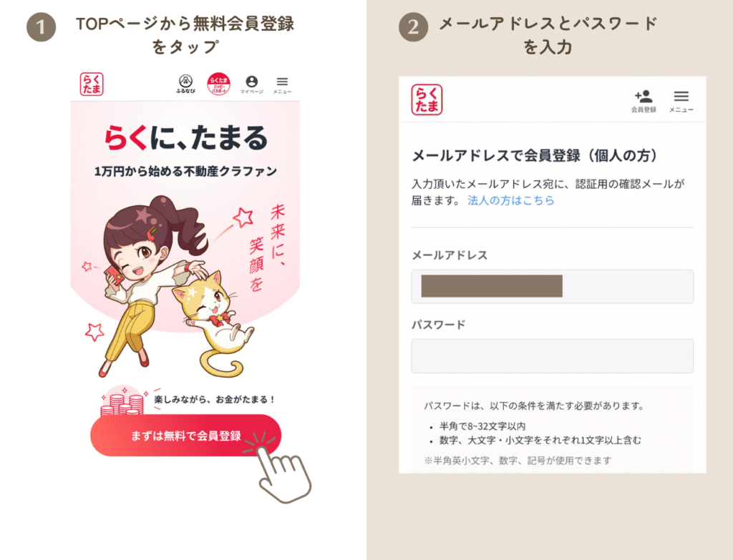Follow the 法人の方はこちら link
733x560 pixels.
(x=510, y=200)
